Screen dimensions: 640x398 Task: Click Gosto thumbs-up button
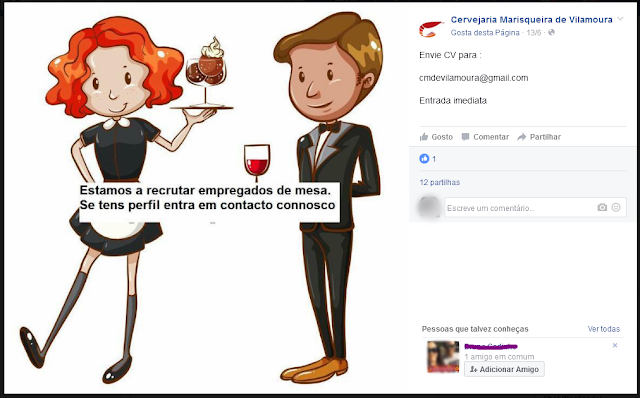click(x=436, y=137)
